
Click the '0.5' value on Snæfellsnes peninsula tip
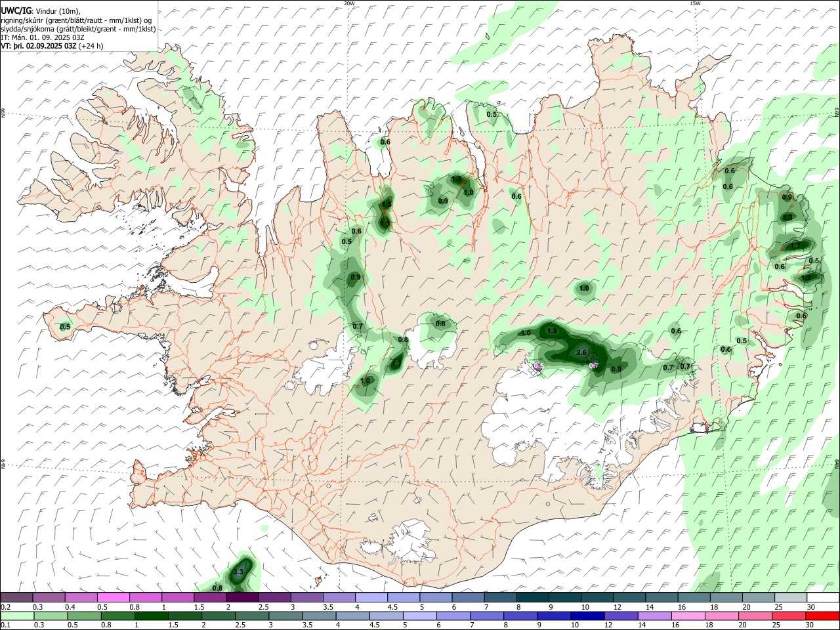(x=65, y=327)
